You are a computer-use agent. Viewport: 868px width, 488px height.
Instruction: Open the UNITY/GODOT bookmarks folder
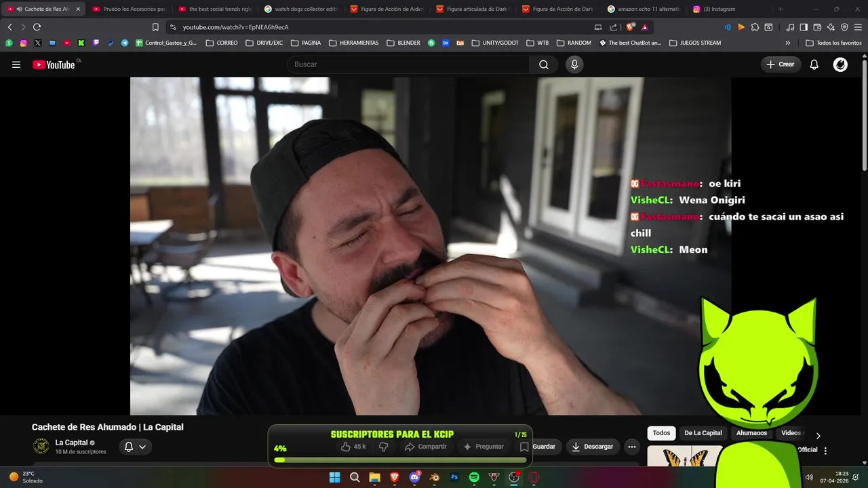click(495, 43)
